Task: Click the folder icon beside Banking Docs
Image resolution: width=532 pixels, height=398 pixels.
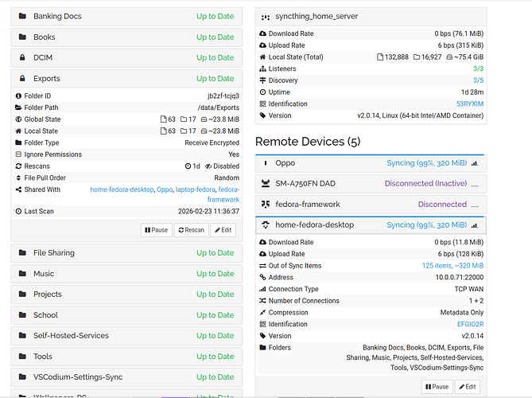Action: tap(22, 16)
